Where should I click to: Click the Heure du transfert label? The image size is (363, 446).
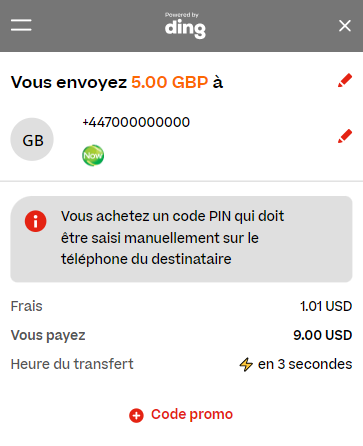tap(72, 364)
